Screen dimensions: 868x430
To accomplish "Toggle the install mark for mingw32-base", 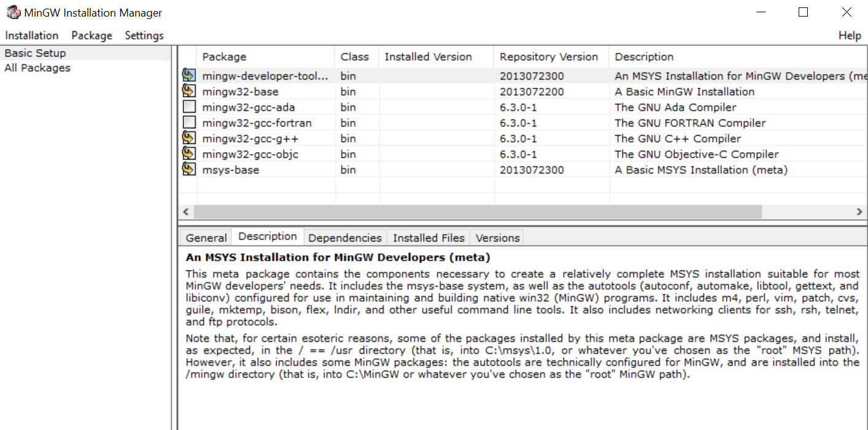I will point(189,91).
